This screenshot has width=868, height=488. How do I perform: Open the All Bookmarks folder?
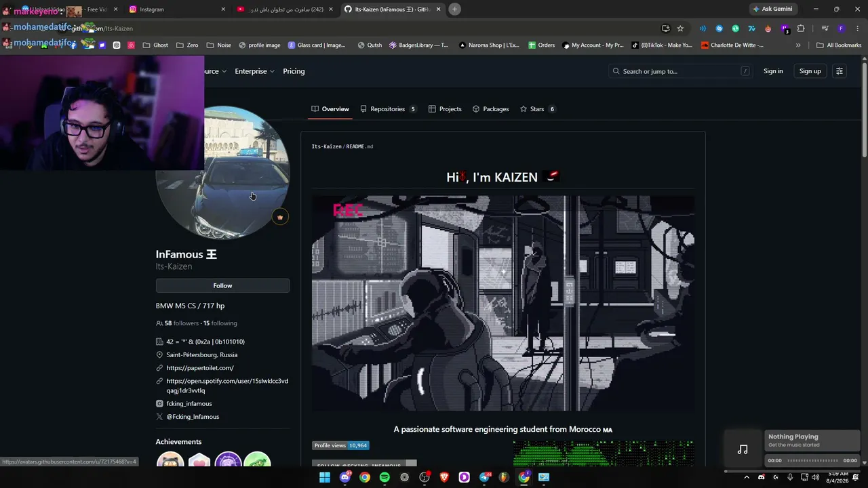pos(839,45)
